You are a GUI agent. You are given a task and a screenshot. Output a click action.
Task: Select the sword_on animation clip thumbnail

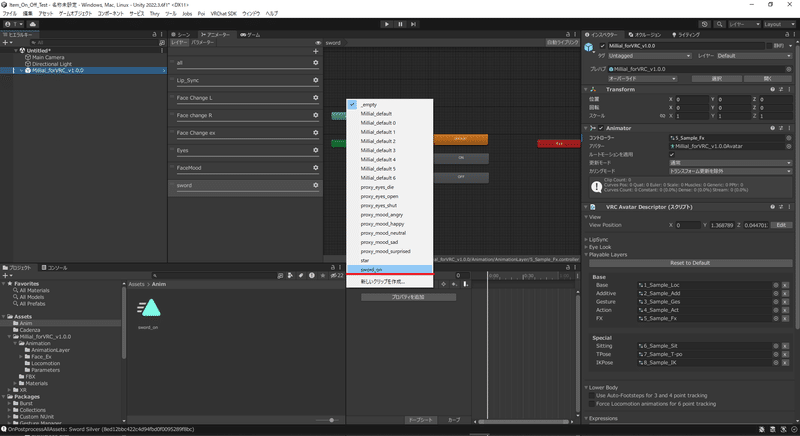pos(148,308)
